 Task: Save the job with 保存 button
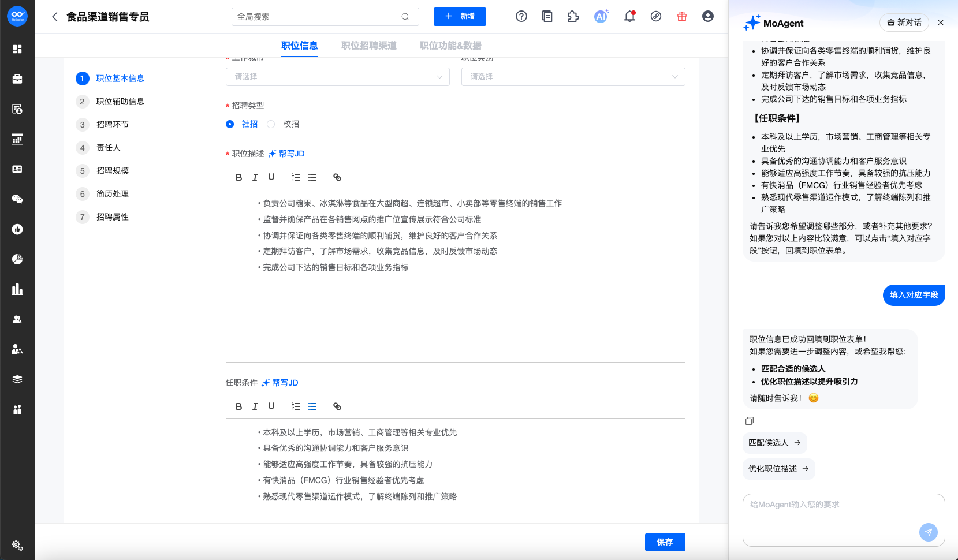tap(665, 542)
